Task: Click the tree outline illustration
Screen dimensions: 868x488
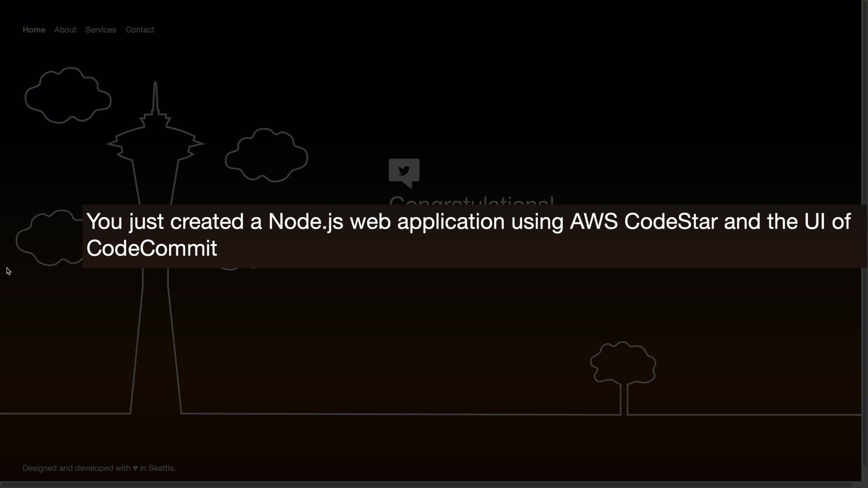Action: coord(623,365)
